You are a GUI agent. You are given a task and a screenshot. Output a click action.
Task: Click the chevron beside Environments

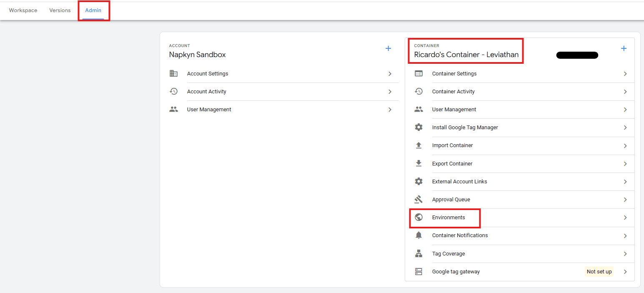[x=625, y=217]
